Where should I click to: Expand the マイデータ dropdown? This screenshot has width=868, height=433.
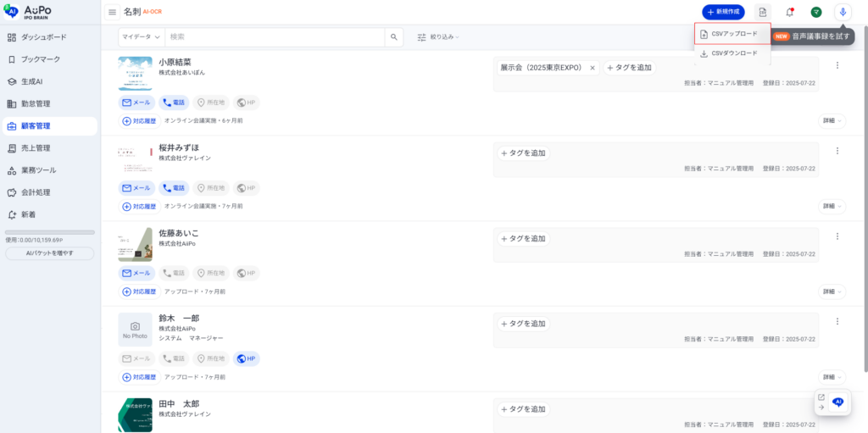click(x=141, y=37)
